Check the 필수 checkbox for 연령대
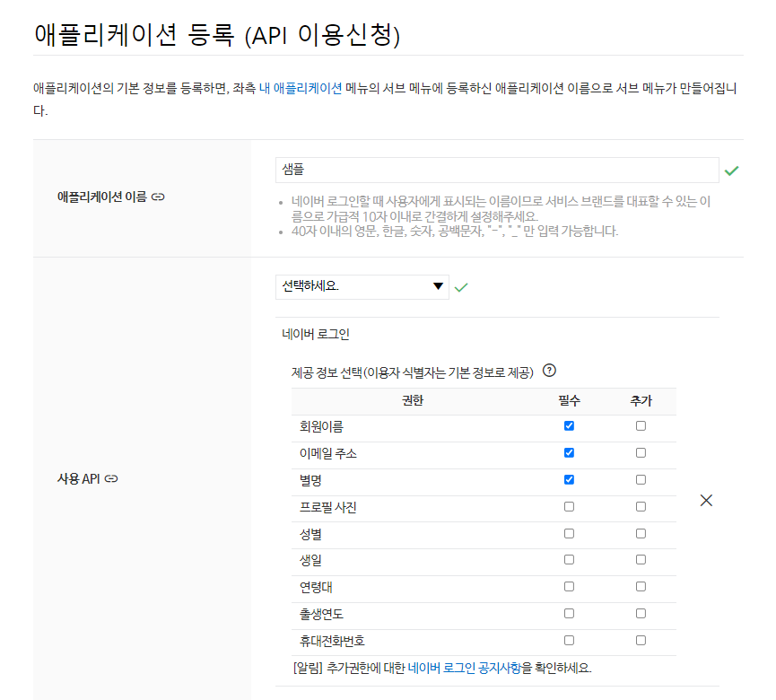776x700 pixels. click(x=569, y=587)
